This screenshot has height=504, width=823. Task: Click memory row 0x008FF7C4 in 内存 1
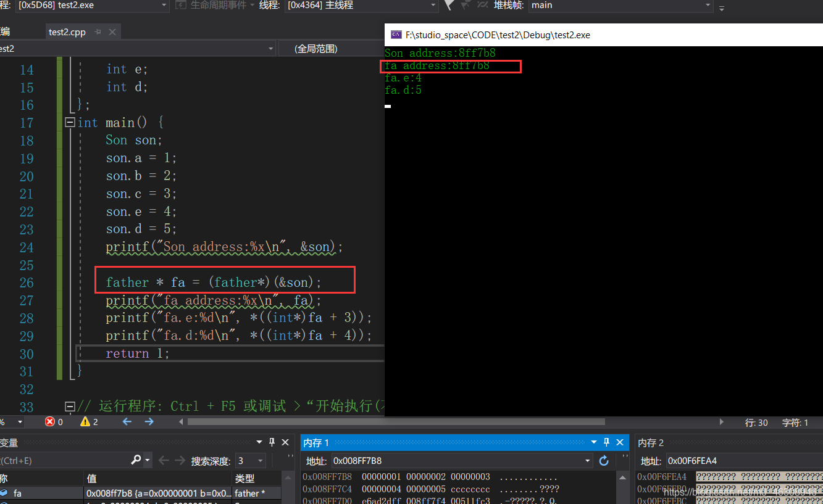click(432, 489)
